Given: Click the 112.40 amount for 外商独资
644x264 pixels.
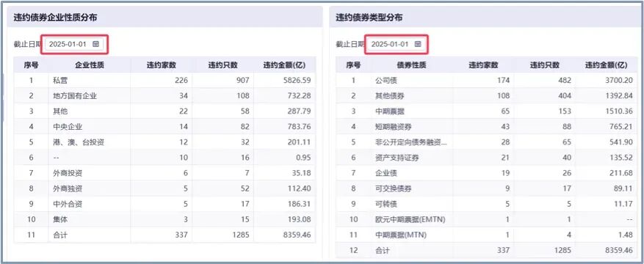Looking at the screenshot, I should (x=299, y=189).
